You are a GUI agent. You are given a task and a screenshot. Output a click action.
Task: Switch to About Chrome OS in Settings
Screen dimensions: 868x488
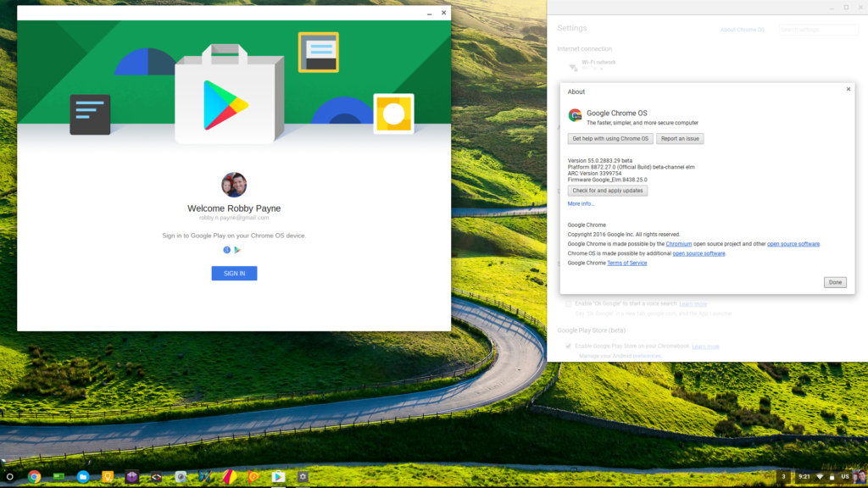point(743,29)
